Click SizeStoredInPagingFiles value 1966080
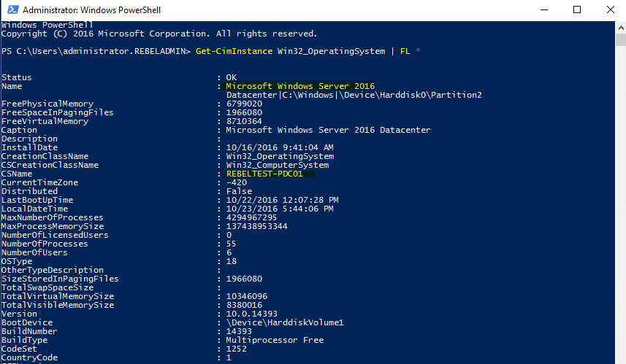The image size is (626, 364). click(244, 279)
